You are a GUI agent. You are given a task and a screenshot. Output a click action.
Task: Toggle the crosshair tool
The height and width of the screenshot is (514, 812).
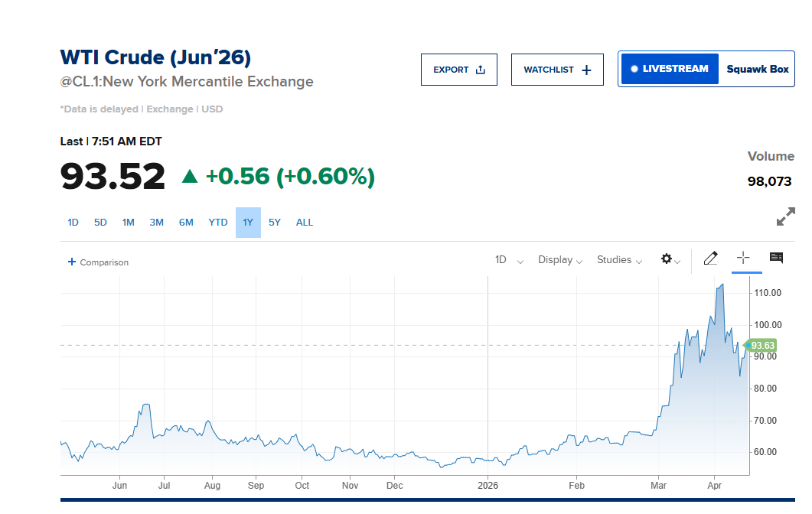[x=743, y=258]
